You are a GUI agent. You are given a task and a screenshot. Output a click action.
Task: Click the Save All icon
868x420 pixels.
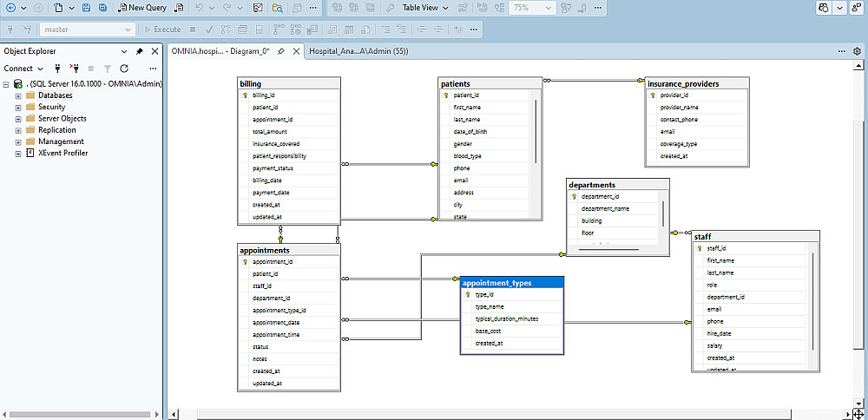102,8
